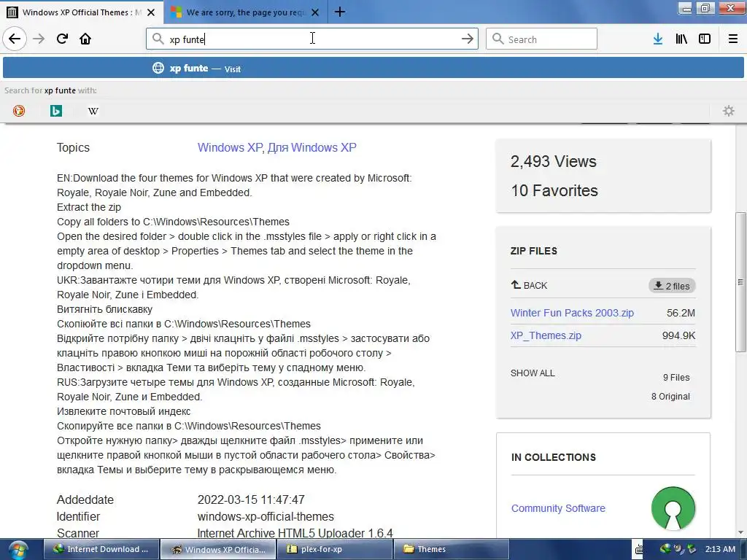The height and width of the screenshot is (560, 747).
Task: Click in the address bar field
Action: coord(312,39)
